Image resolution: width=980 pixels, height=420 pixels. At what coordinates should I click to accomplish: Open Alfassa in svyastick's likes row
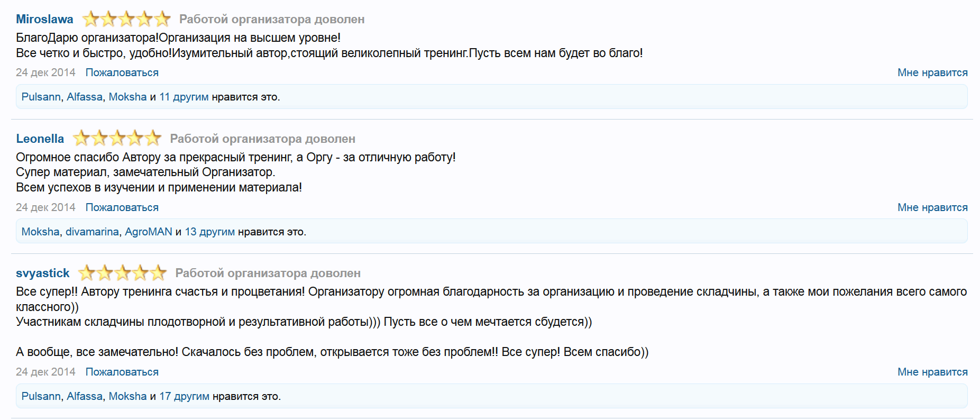coord(84,396)
